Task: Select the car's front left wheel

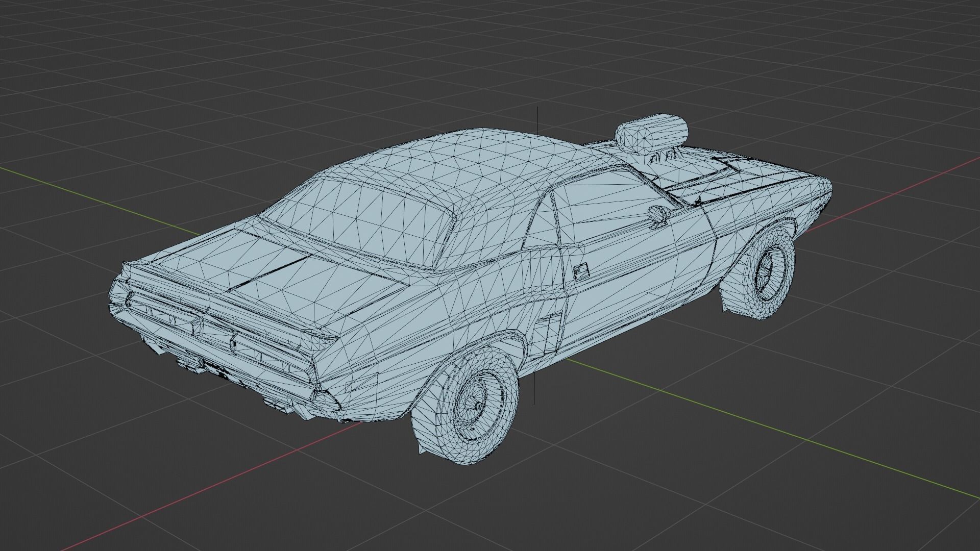Action: tap(758, 273)
